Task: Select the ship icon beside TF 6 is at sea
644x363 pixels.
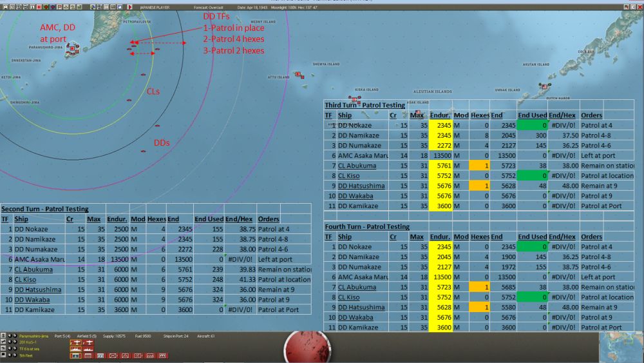Action: [3, 349]
